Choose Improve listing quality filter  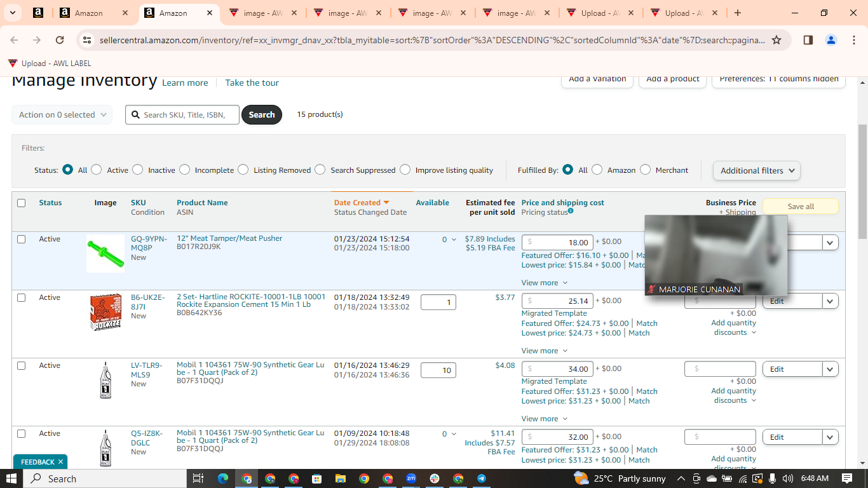[405, 170]
